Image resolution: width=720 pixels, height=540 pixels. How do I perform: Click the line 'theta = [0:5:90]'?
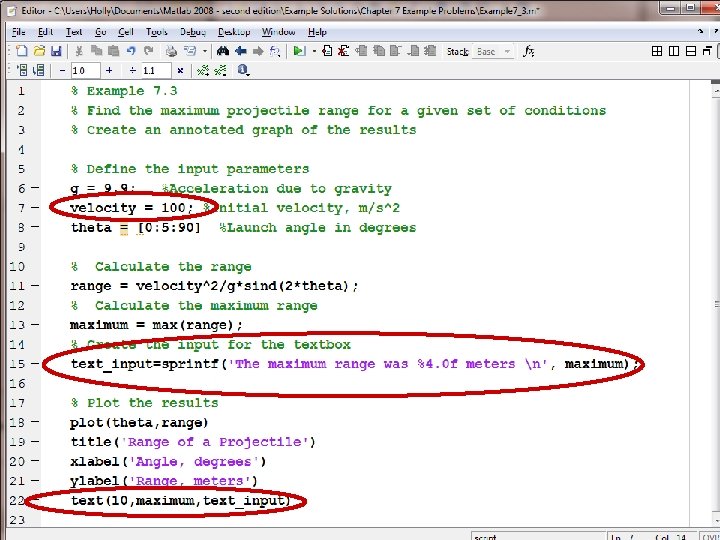[x=136, y=228]
